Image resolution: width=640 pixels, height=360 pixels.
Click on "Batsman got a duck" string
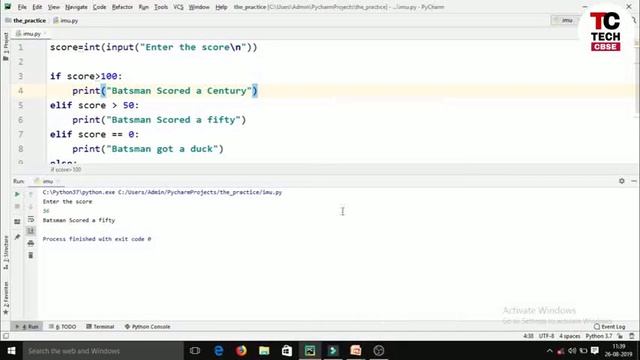click(162, 149)
